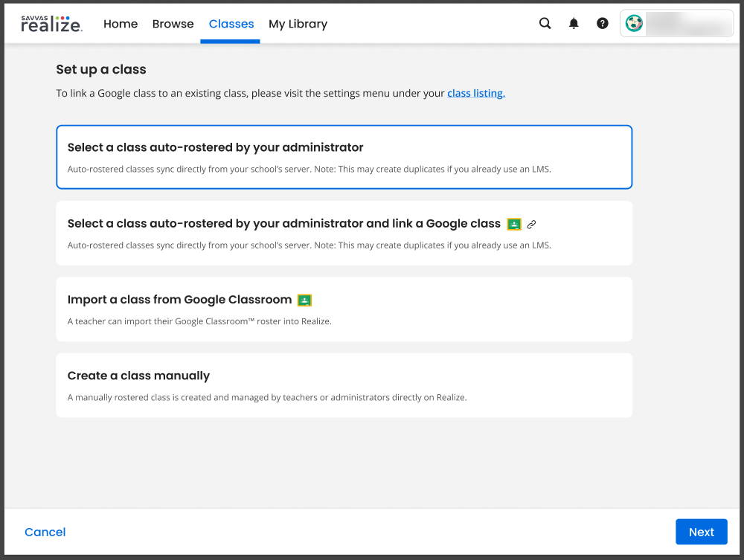Open the search magnifier icon
The image size is (744, 560).
pyautogui.click(x=545, y=23)
